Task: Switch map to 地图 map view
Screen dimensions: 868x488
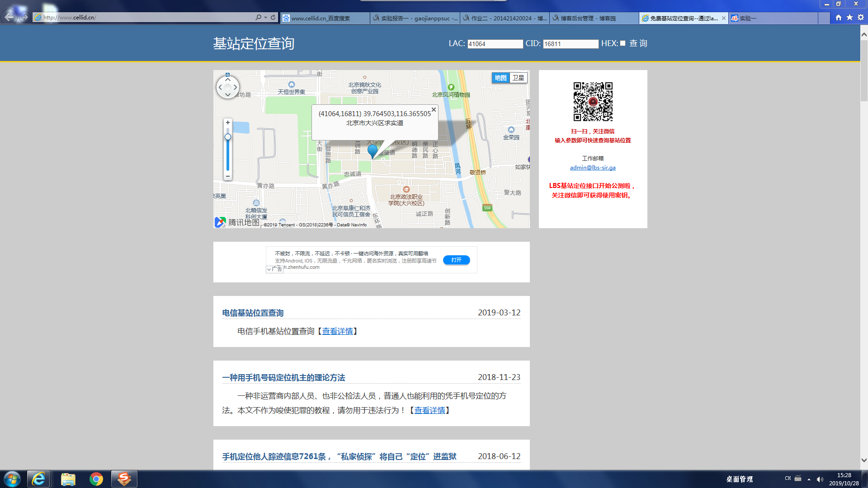Action: [x=500, y=78]
